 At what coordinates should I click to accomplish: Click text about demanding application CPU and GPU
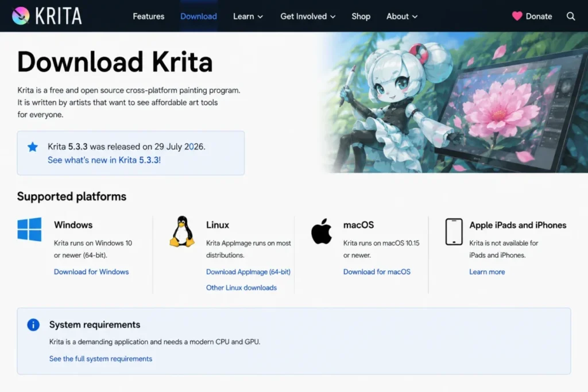coord(154,342)
